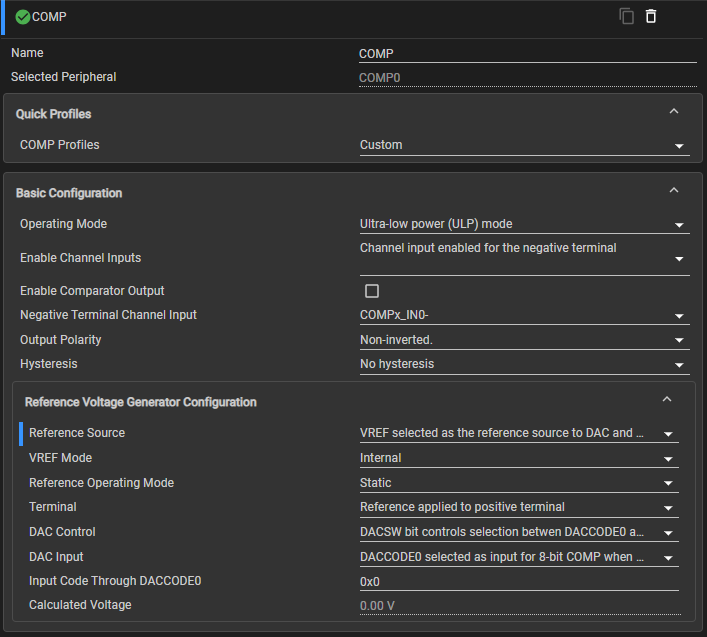
Task: Duplicate the COMP module with copy icon
Action: click(x=626, y=16)
